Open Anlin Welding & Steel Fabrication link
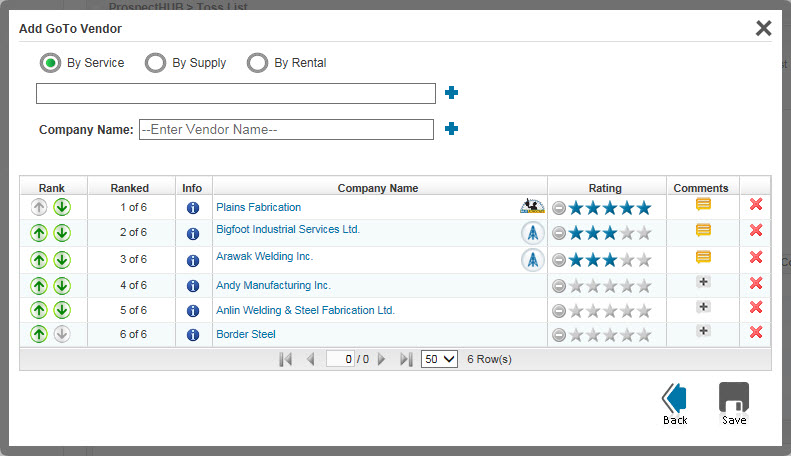The width and height of the screenshot is (791, 456). pos(305,310)
